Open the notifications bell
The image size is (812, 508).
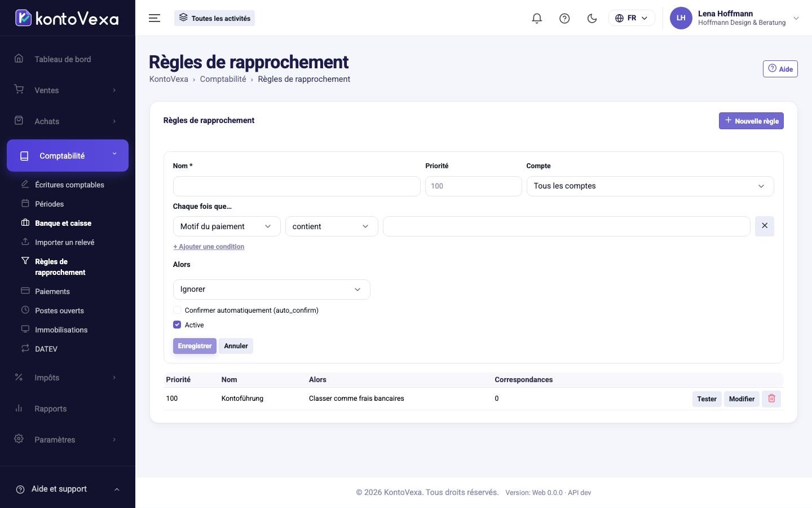[537, 18]
